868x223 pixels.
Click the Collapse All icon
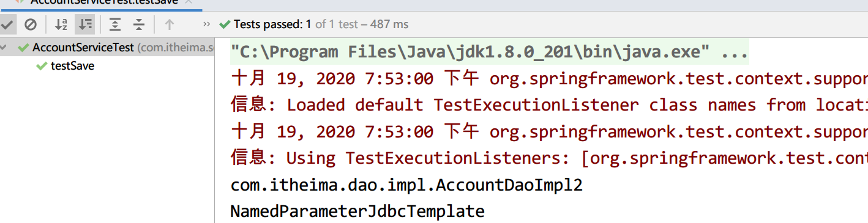pyautogui.click(x=139, y=24)
